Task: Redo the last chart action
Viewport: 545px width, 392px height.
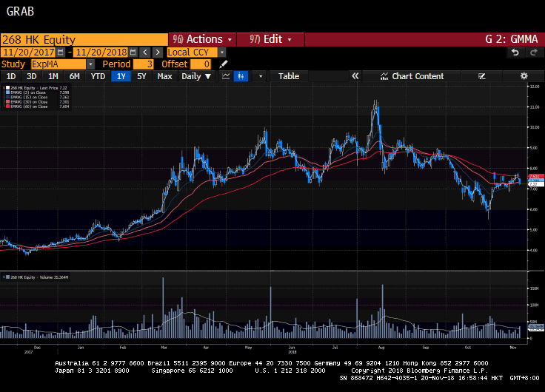Action: [534, 53]
